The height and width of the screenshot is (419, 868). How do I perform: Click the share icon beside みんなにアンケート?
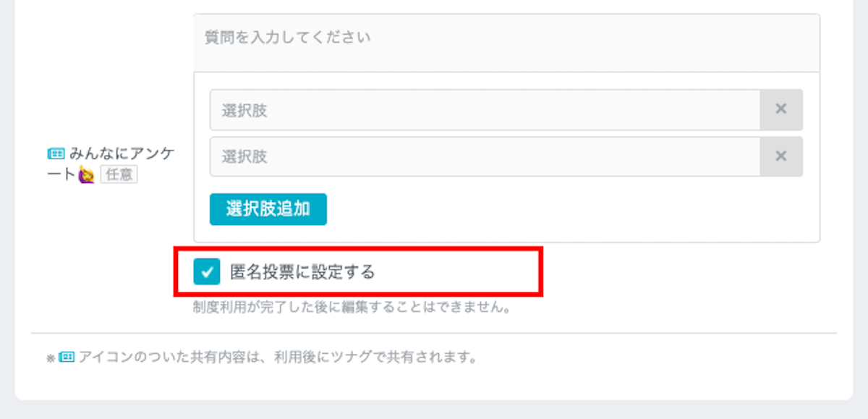(56, 153)
